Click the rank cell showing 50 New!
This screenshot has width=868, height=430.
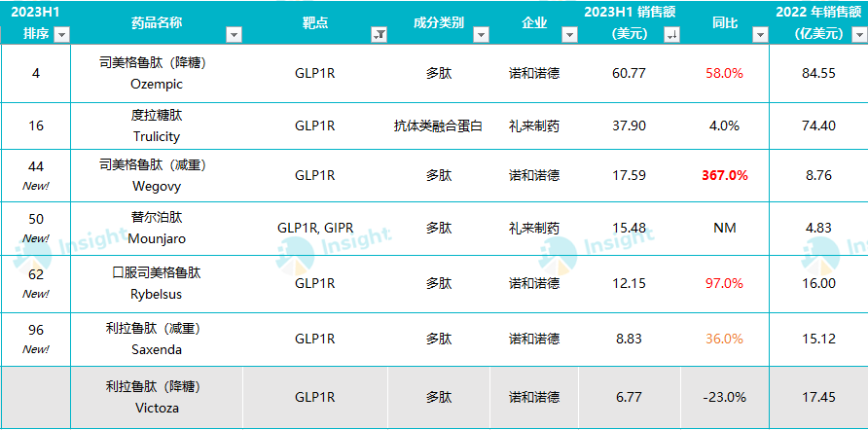(x=36, y=228)
